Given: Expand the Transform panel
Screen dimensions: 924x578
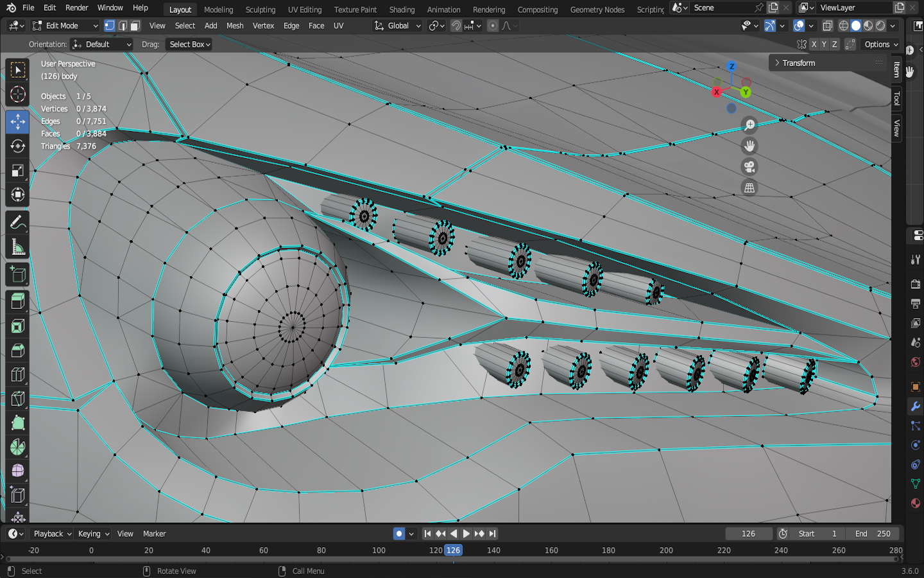Looking at the screenshot, I should pyautogui.click(x=798, y=63).
